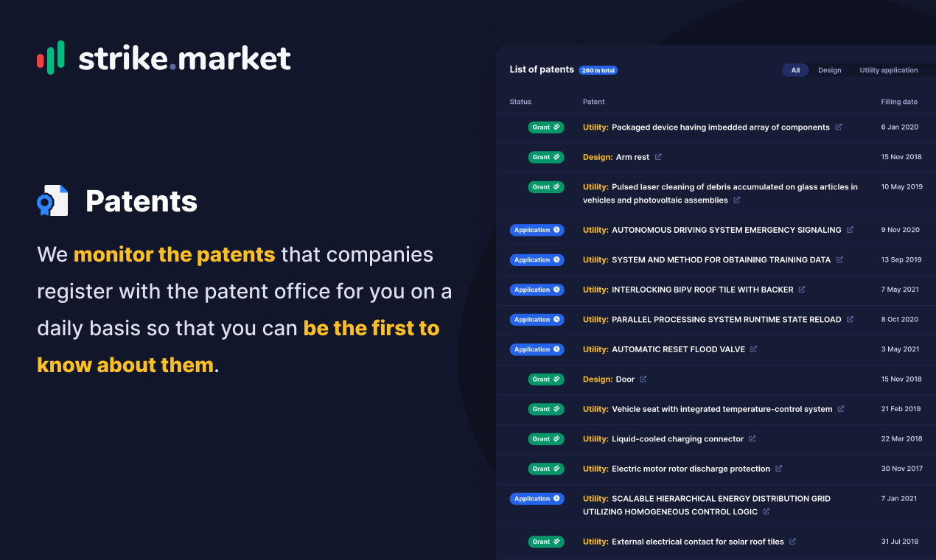Click external link icon beside Door patent
936x560 pixels.
643,379
